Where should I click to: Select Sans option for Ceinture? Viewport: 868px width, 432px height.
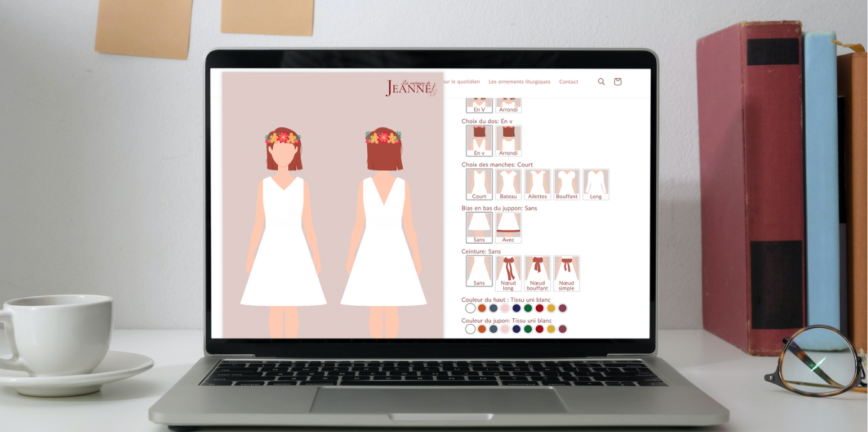click(479, 271)
